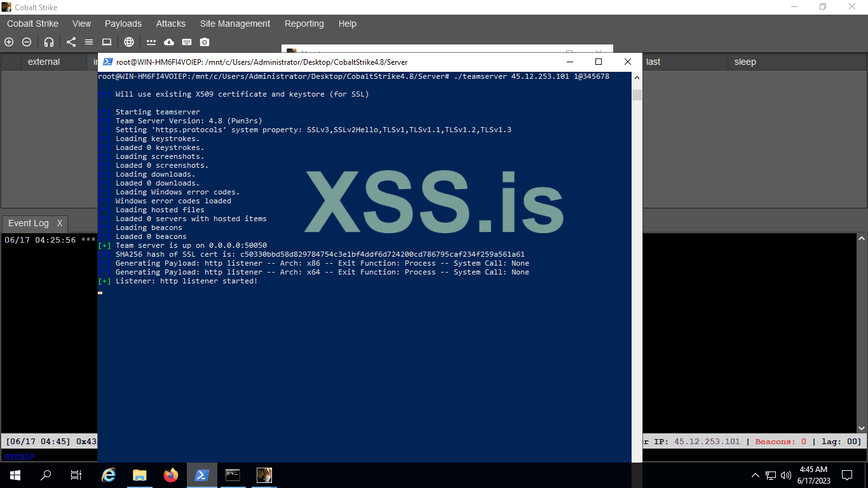
Task: Click 'Team server is up on 0.0.0.0:50050'
Action: 191,245
